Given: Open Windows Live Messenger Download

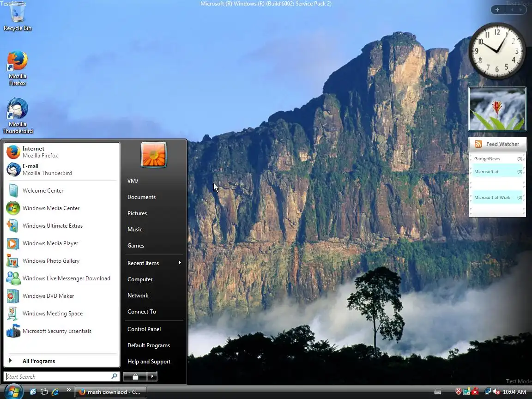Looking at the screenshot, I should 62,278.
